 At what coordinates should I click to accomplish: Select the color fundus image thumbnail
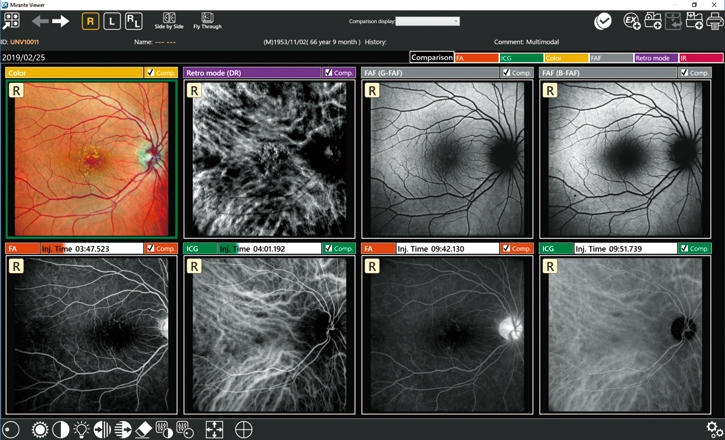click(91, 160)
